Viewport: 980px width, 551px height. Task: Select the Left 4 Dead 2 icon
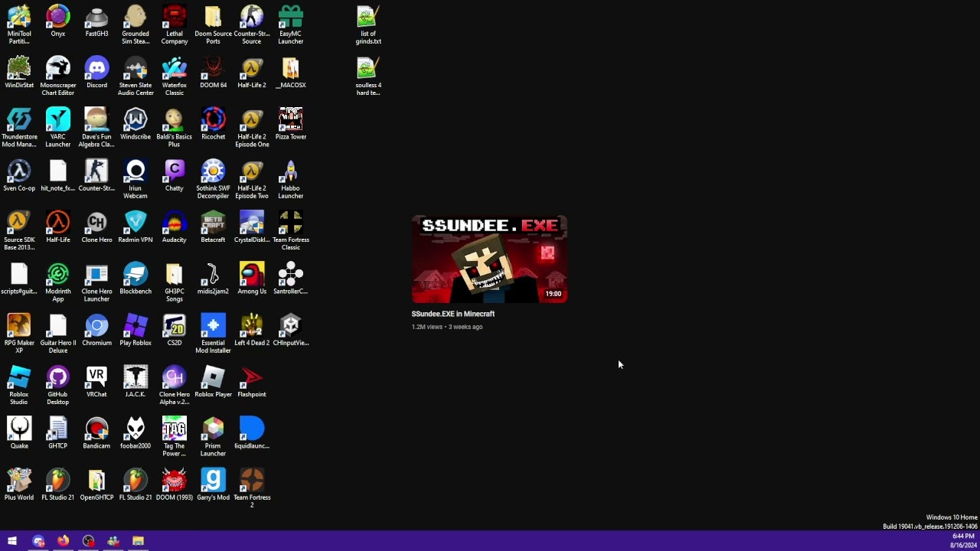pos(252,330)
